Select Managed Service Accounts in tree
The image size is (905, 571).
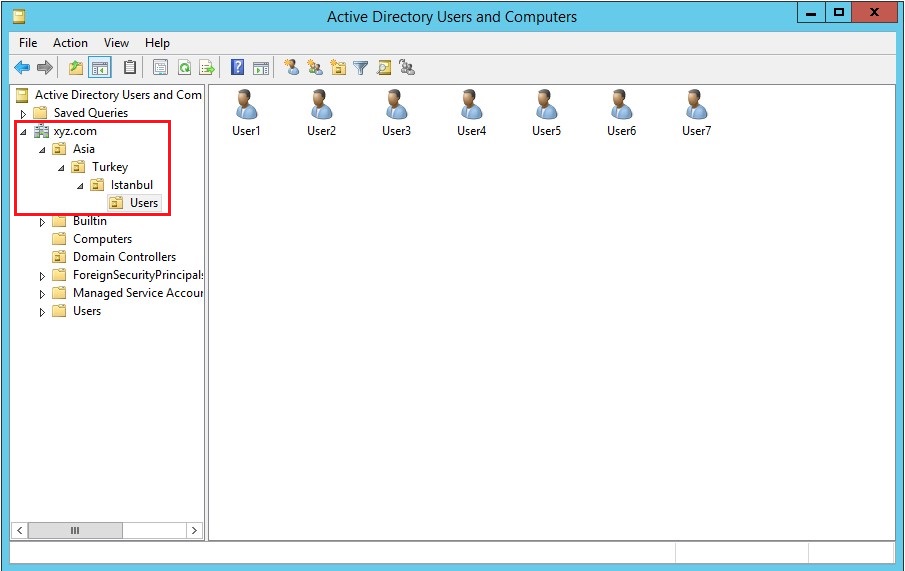coord(137,293)
